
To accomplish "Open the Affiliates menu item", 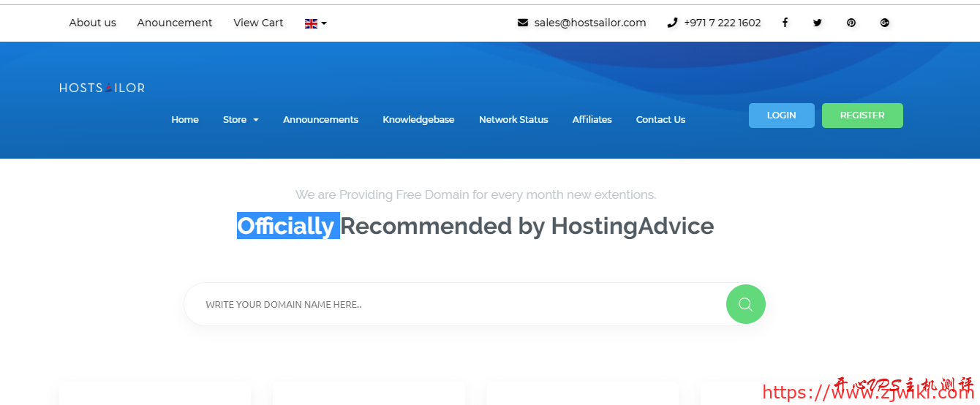I will pos(592,120).
